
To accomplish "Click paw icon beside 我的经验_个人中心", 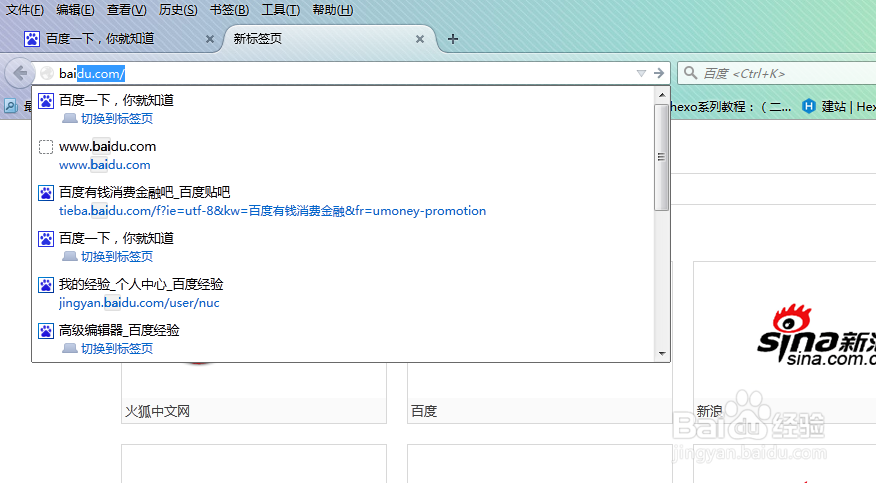I will 46,285.
